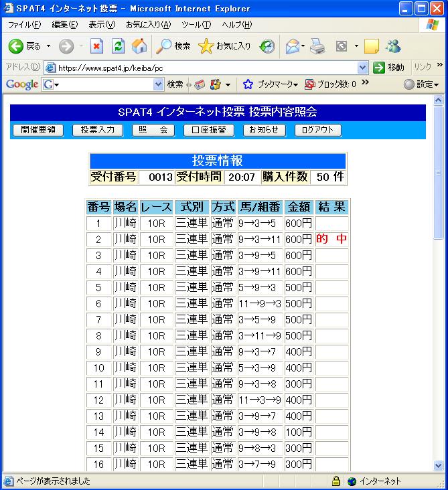Open the Google search box dropdown
Viewport: 448px width, 490px height.
[159, 84]
